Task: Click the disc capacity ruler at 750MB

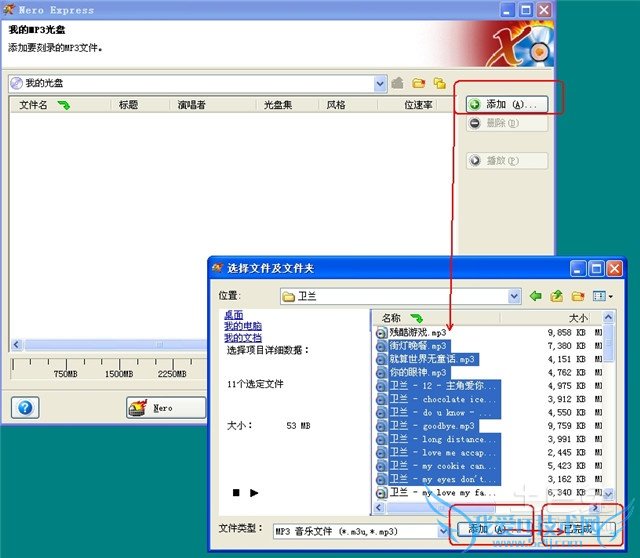Action: (x=66, y=373)
